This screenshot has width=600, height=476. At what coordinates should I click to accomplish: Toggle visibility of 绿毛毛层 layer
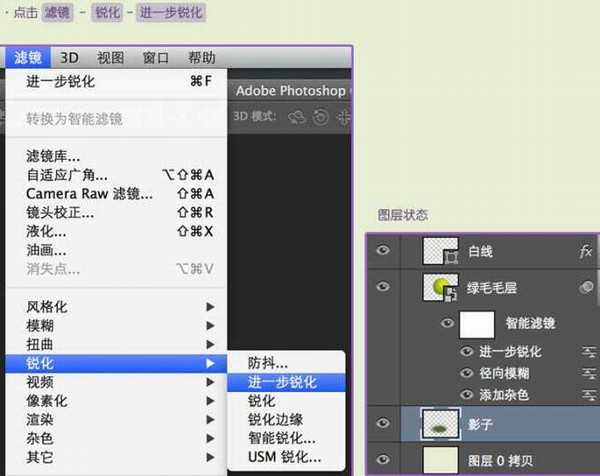pos(381,288)
